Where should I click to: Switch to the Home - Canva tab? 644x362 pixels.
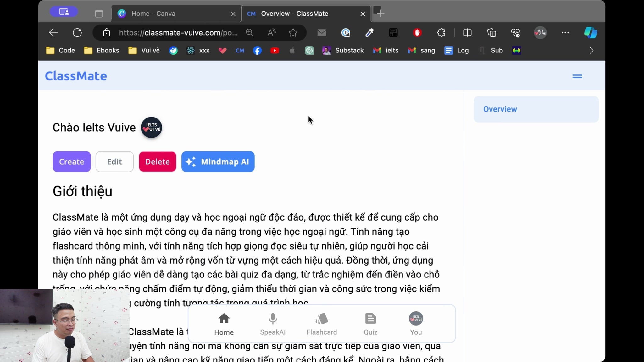pos(176,14)
